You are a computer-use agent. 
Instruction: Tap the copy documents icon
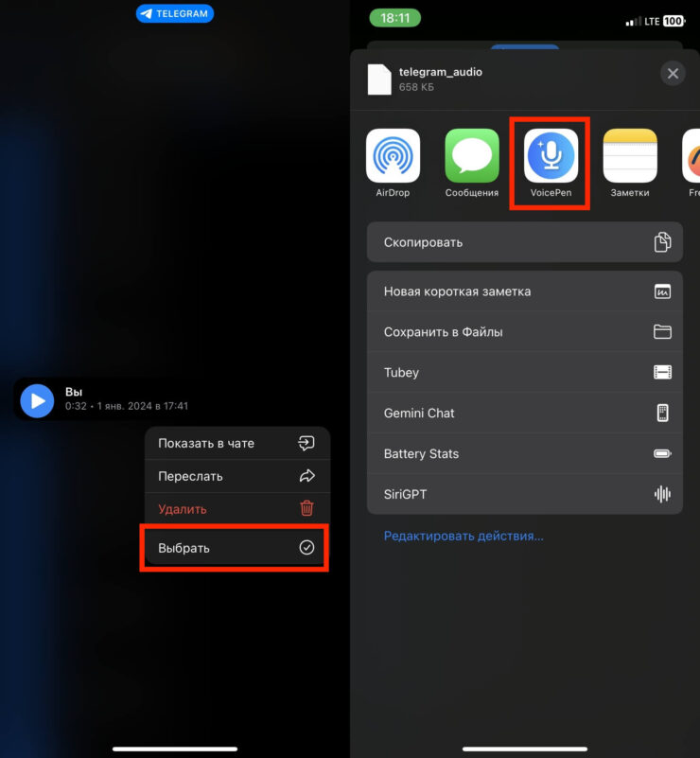(662, 242)
